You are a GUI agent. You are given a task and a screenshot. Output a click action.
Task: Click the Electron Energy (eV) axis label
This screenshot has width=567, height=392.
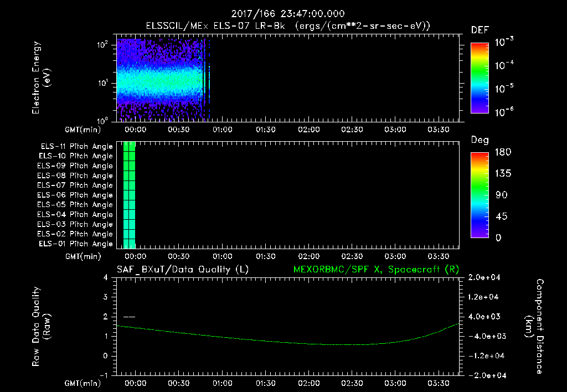[x=41, y=78]
